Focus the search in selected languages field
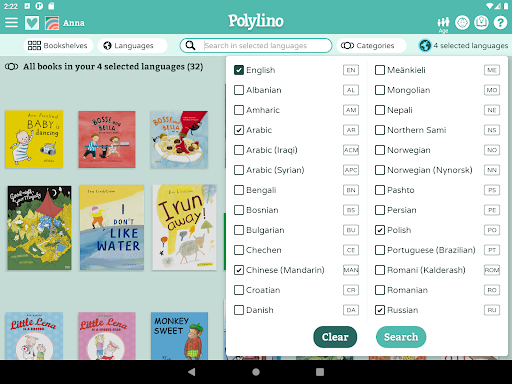 tap(256, 45)
